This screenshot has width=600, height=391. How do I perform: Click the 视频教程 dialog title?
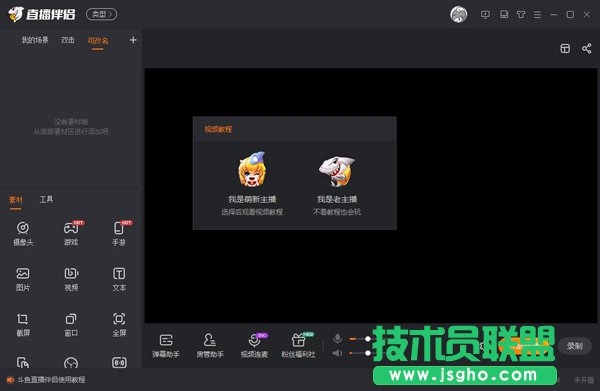click(x=218, y=129)
